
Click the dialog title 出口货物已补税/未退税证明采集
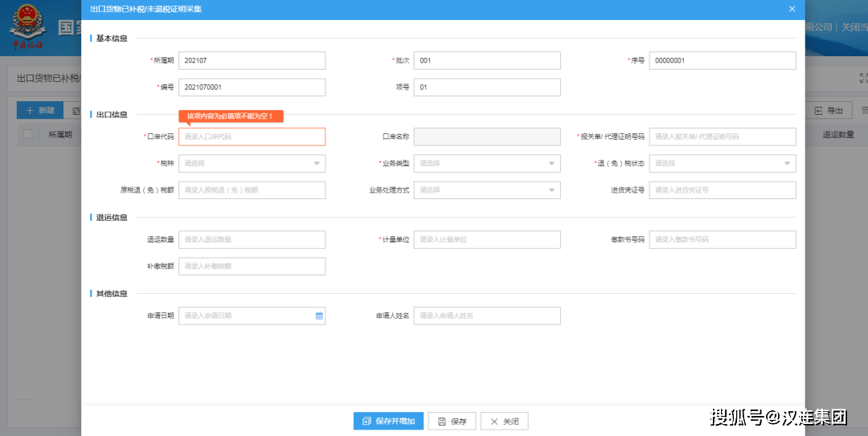[145, 9]
